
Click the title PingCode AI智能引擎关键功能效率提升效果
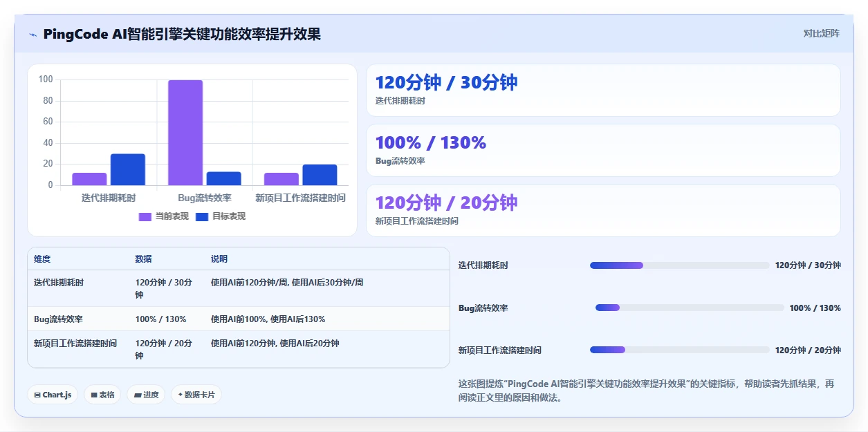pyautogui.click(x=182, y=35)
